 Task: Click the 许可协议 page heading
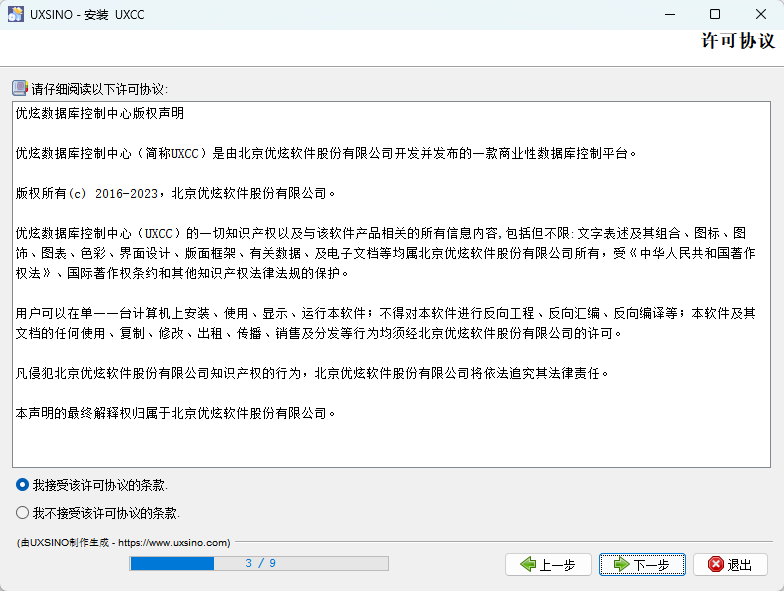pyautogui.click(x=738, y=42)
